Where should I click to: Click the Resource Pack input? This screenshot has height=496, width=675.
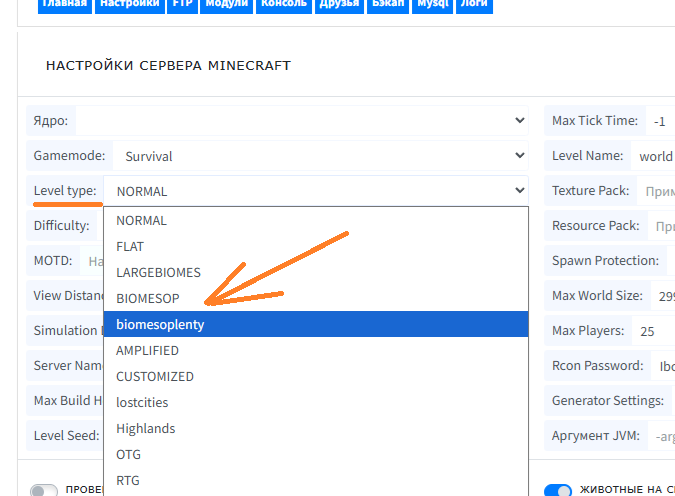pyautogui.click(x=661, y=226)
